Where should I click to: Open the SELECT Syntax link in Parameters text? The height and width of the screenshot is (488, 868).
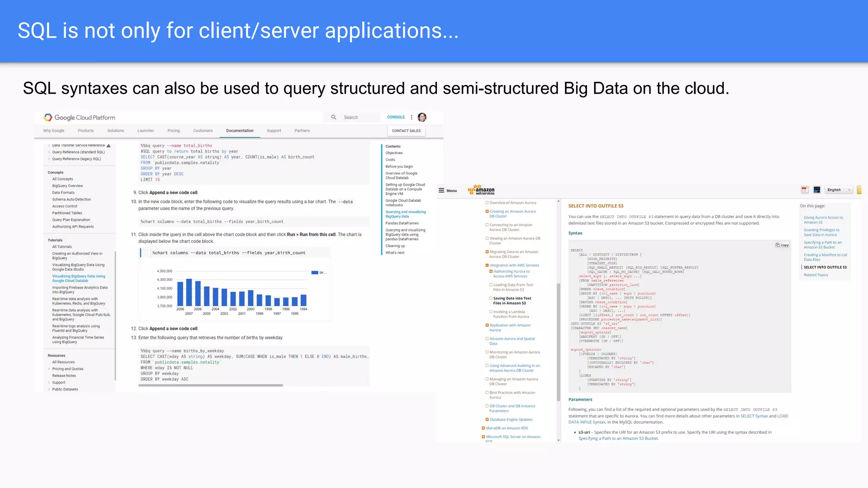click(754, 416)
